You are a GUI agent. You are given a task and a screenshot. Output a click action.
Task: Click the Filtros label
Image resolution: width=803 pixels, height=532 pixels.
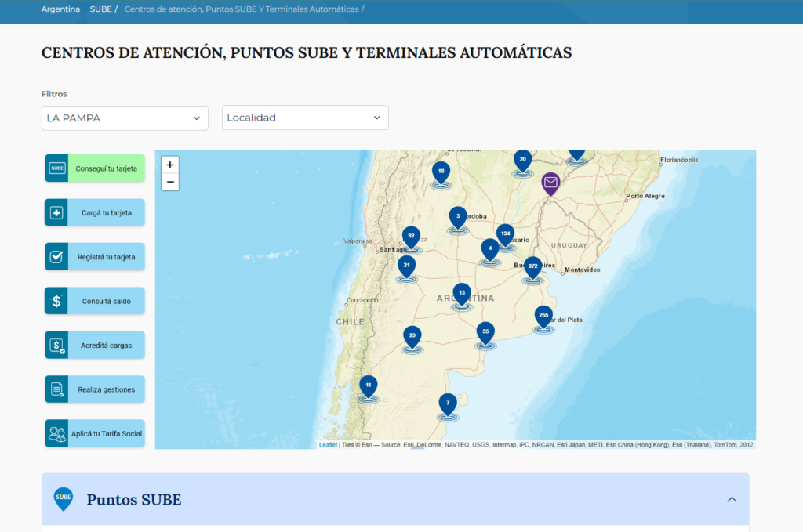coord(54,94)
